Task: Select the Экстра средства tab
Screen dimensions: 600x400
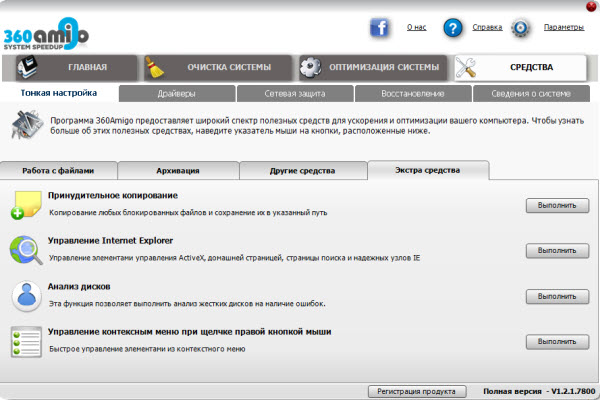Action: 428,170
